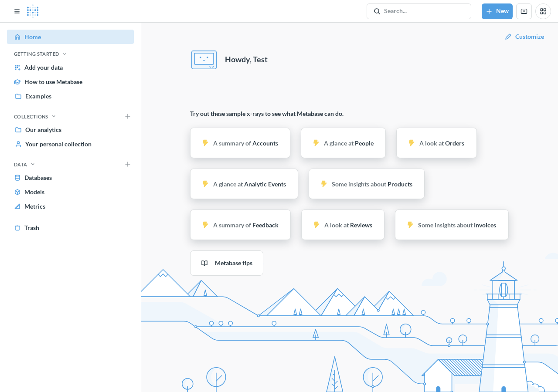Click the 'Howdy, Test' greeting text
The width and height of the screenshot is (558, 392).
pyautogui.click(x=246, y=60)
